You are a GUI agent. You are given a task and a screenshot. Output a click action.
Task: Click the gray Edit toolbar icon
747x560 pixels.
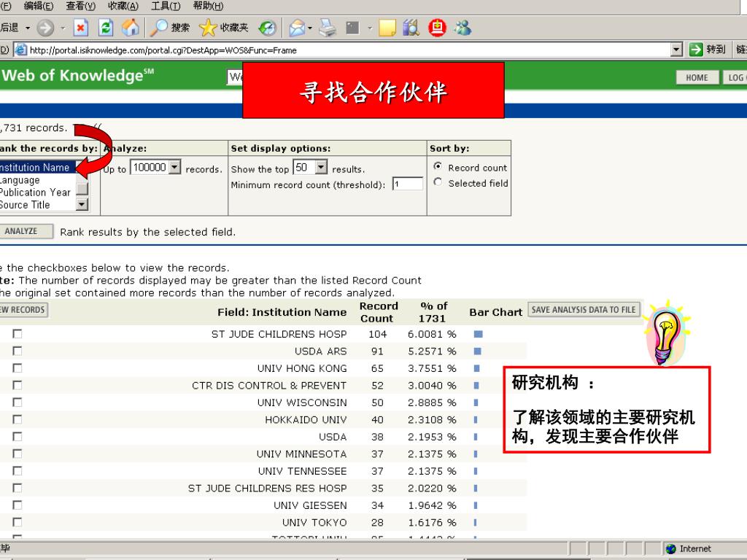pyautogui.click(x=352, y=28)
